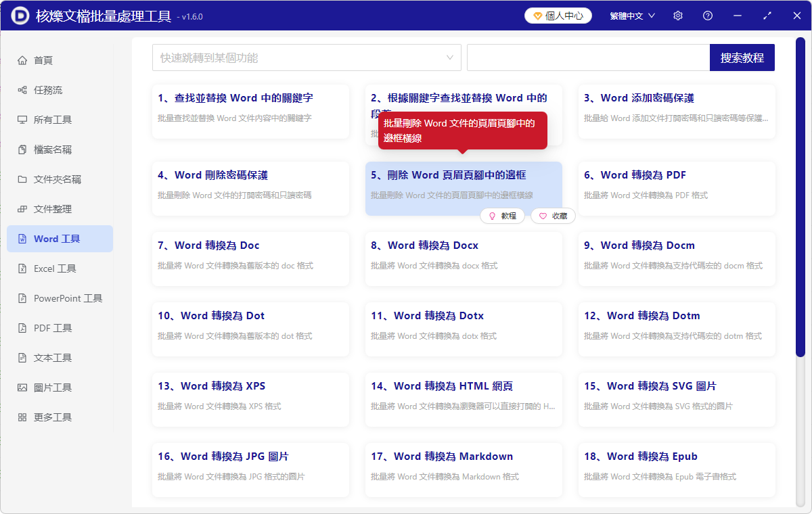Open the help icon in the title bar

pyautogui.click(x=707, y=15)
